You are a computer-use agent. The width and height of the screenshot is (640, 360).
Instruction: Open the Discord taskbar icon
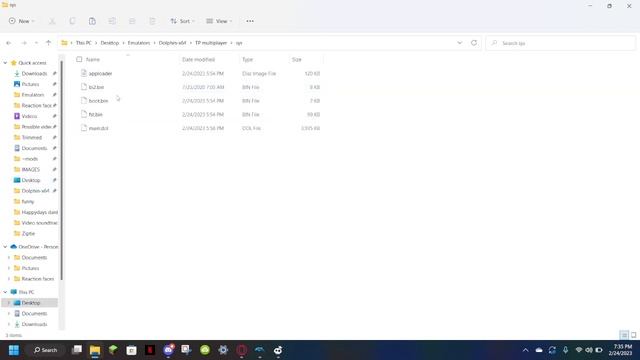169,350
